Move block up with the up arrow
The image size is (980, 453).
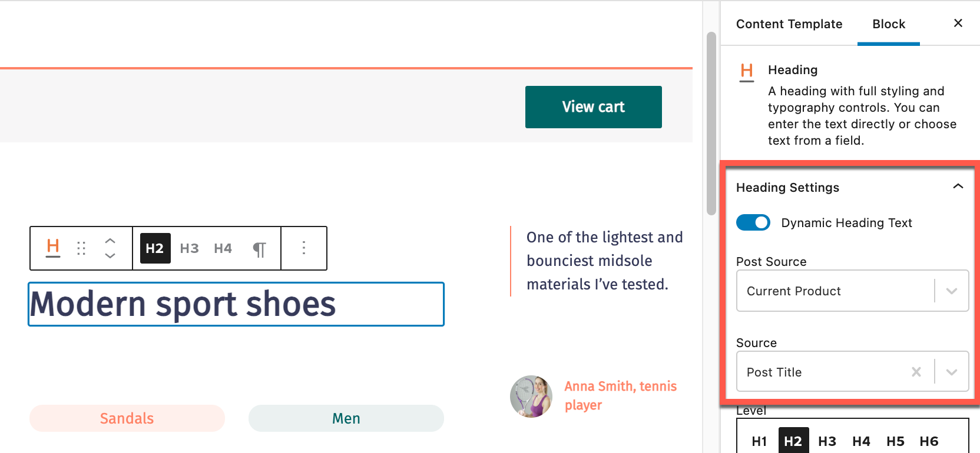110,241
